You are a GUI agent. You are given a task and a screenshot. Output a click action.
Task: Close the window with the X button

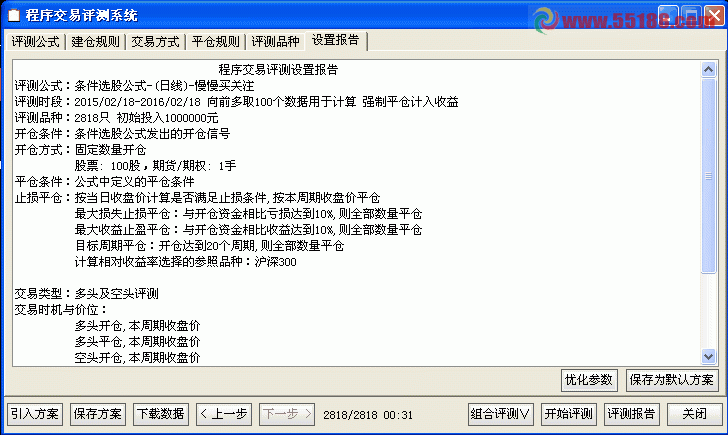[x=714, y=16]
